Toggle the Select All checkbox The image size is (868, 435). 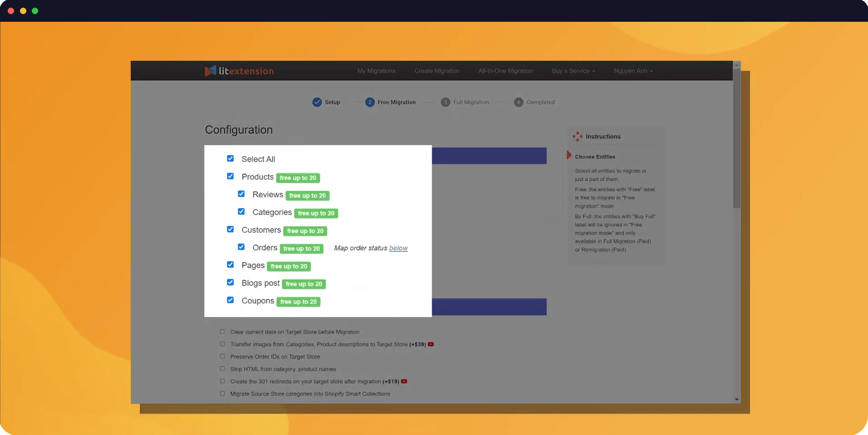[230, 158]
